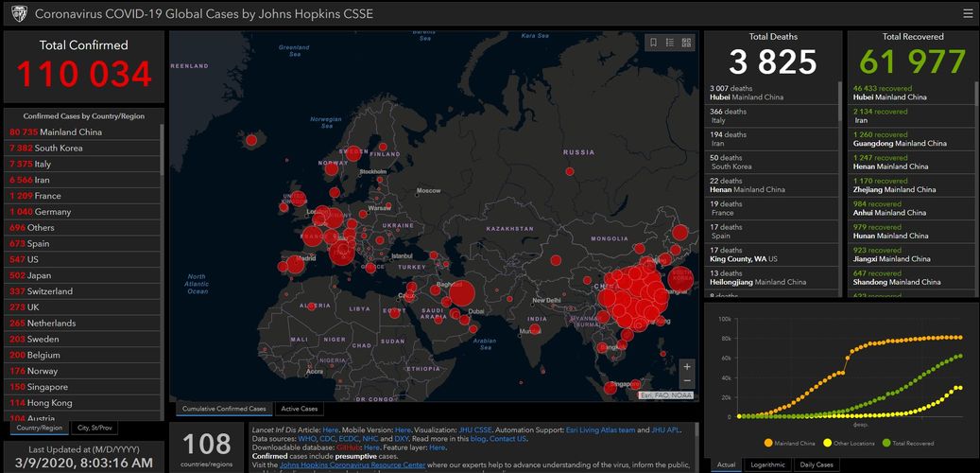Show the Daily Cases chart tab
The height and width of the screenshot is (473, 980).
[x=817, y=464]
